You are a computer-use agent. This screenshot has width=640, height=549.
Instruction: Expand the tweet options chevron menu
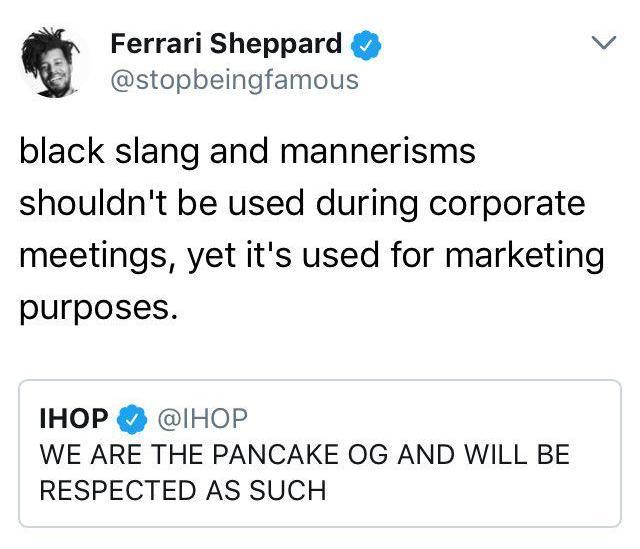click(603, 42)
